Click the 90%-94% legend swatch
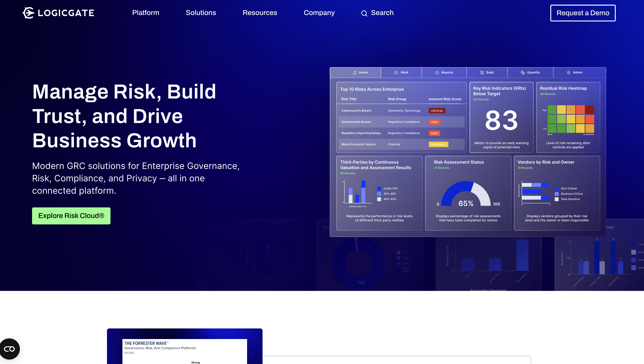Image resolution: width=644 pixels, height=364 pixels. [379, 199]
